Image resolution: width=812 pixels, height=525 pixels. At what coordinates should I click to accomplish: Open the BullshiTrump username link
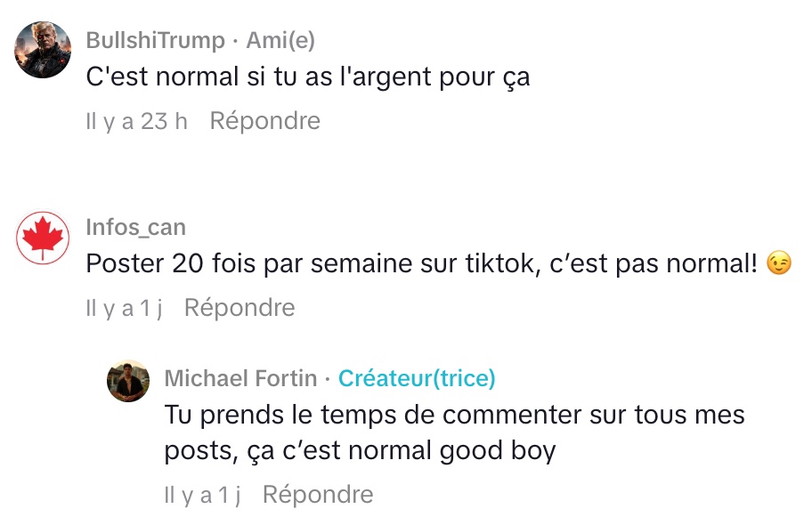pos(155,41)
